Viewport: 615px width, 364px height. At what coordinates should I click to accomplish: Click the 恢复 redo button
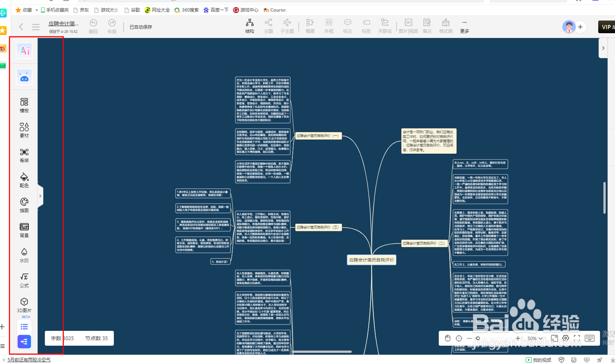pyautogui.click(x=112, y=26)
